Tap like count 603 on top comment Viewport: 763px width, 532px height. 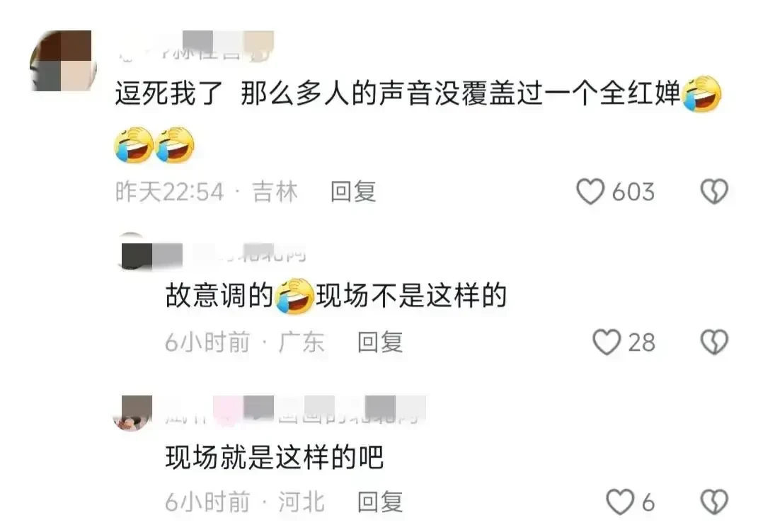(x=633, y=192)
